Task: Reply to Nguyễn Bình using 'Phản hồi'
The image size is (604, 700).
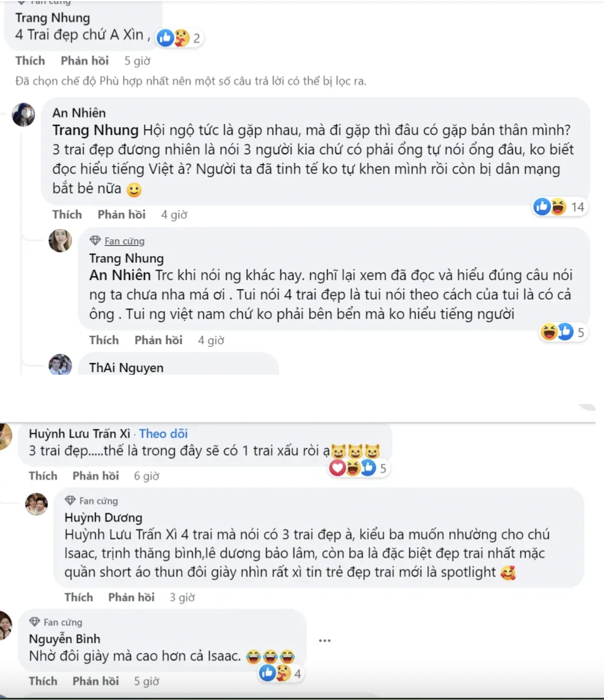Action: click(x=95, y=681)
